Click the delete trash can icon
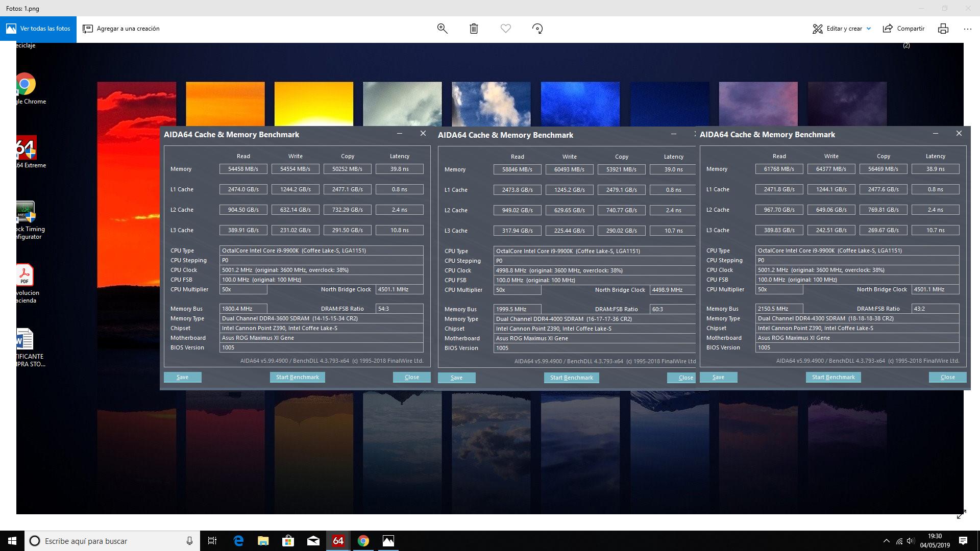The height and width of the screenshot is (551, 980). 474,29
